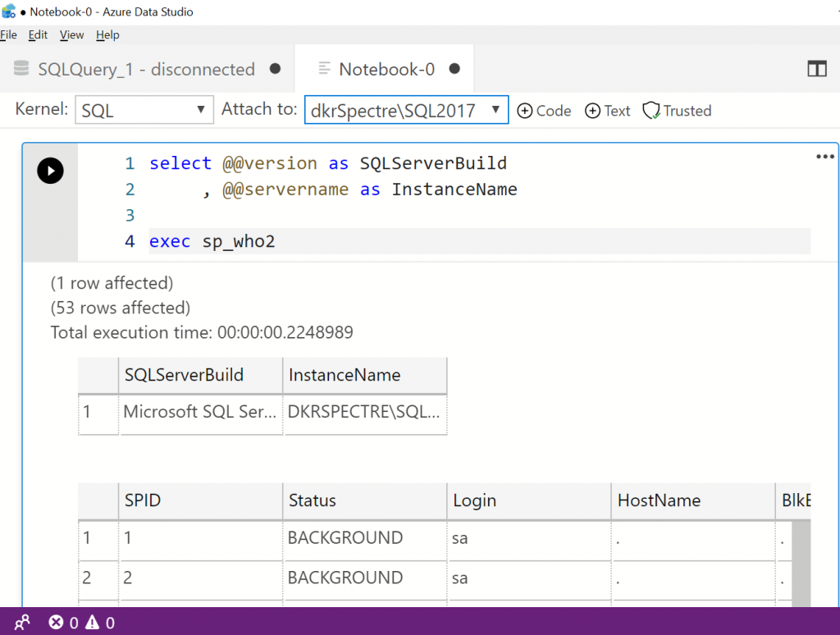Click the warnings count icon in status bar
Viewport: 840px width, 635px height.
93,623
